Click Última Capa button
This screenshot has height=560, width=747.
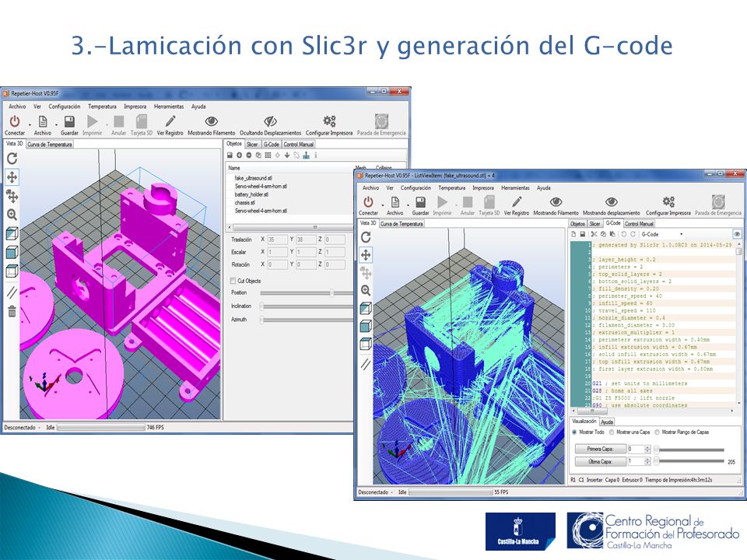tap(600, 461)
